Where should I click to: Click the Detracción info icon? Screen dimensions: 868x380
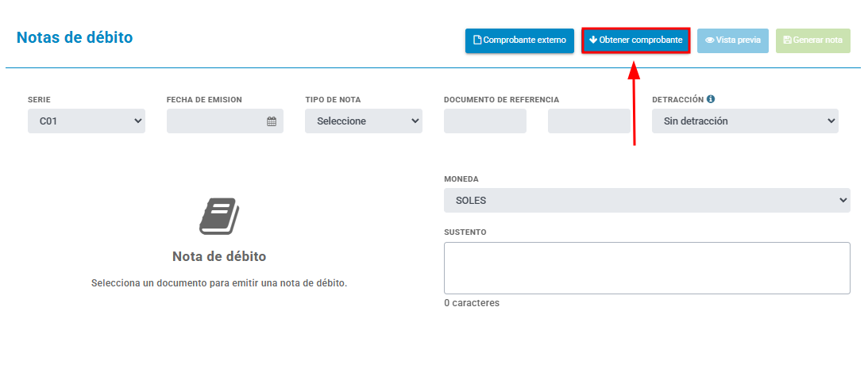pyautogui.click(x=711, y=99)
